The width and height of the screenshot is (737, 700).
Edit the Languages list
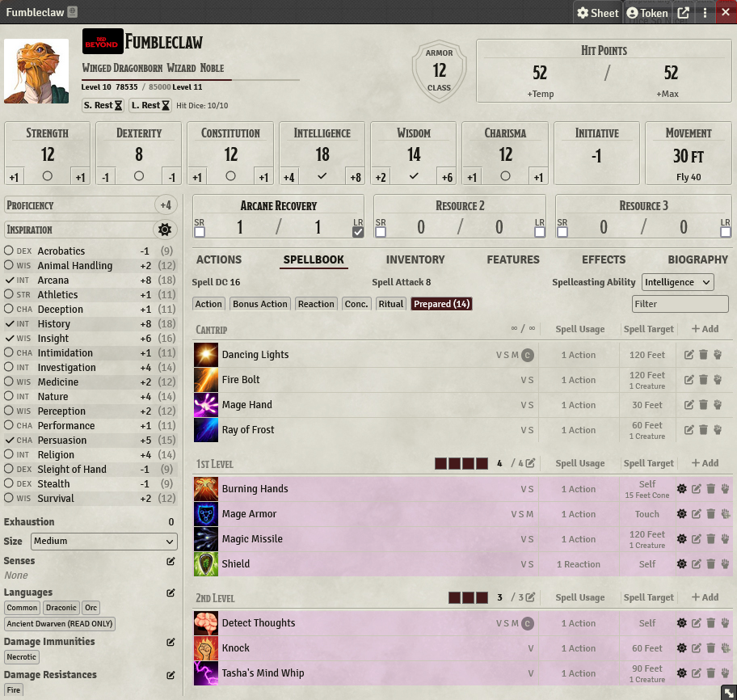point(171,592)
